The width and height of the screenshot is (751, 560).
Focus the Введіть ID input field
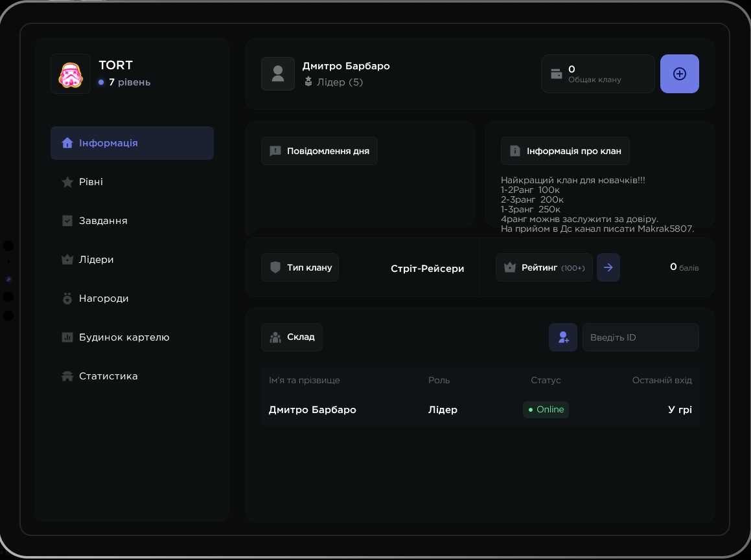tap(640, 337)
